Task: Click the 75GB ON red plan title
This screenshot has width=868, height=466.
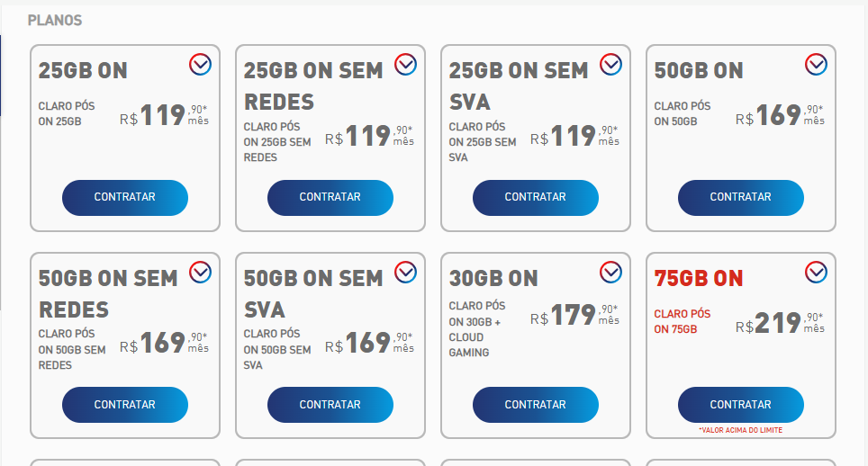Action: (699, 279)
